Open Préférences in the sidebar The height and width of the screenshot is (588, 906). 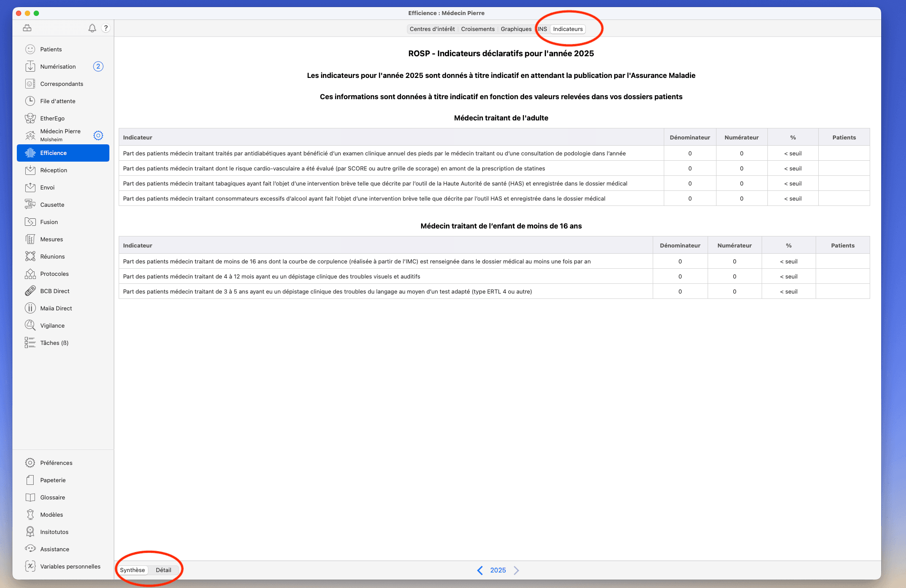(x=56, y=463)
